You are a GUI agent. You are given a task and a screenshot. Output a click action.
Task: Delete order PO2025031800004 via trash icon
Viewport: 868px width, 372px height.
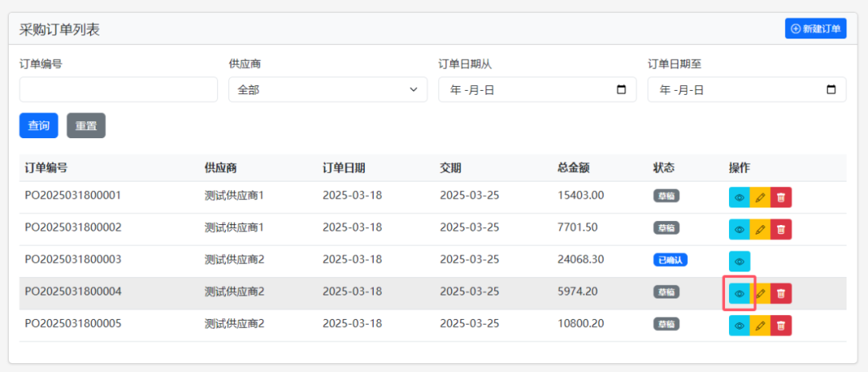[x=780, y=293]
